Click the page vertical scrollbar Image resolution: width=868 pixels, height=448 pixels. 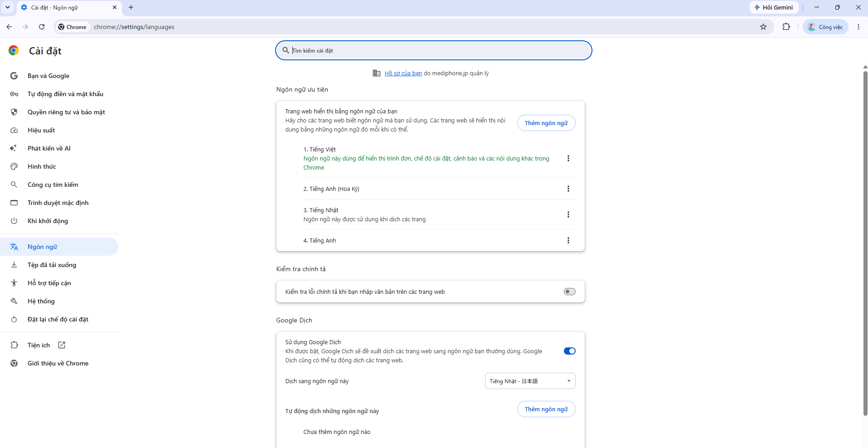pyautogui.click(x=865, y=243)
